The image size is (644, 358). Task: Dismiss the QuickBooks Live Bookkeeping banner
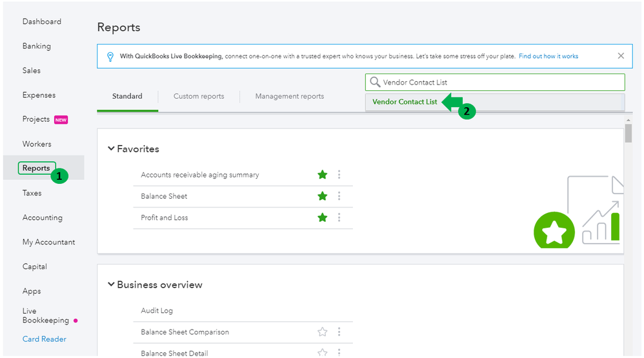coord(621,56)
